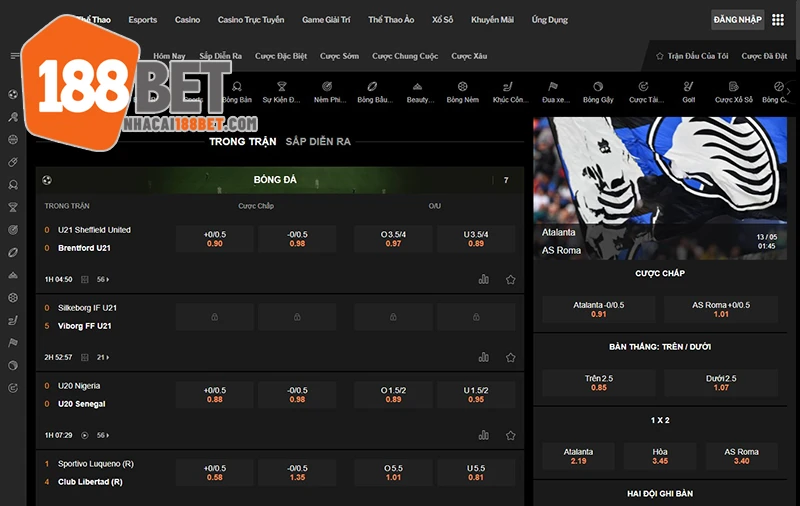Screen dimensions: 800x506
Task: Click the soccer ball icon in left sidebar
Action: pyautogui.click(x=13, y=94)
